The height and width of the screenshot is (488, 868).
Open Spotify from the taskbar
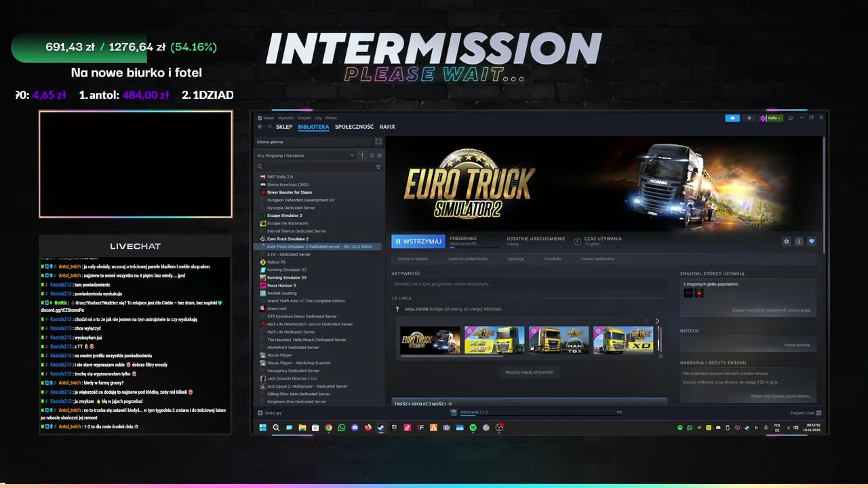point(473,428)
